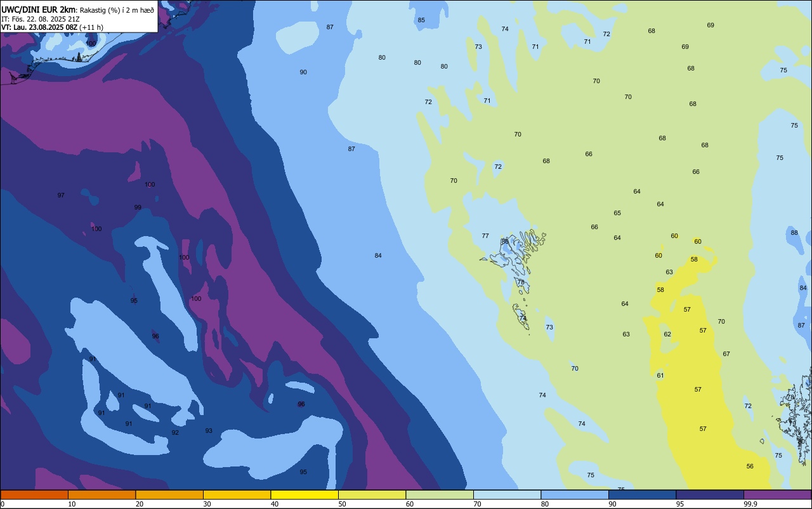Select the humidity value 97 on the map
812x509 pixels.
(x=61, y=195)
